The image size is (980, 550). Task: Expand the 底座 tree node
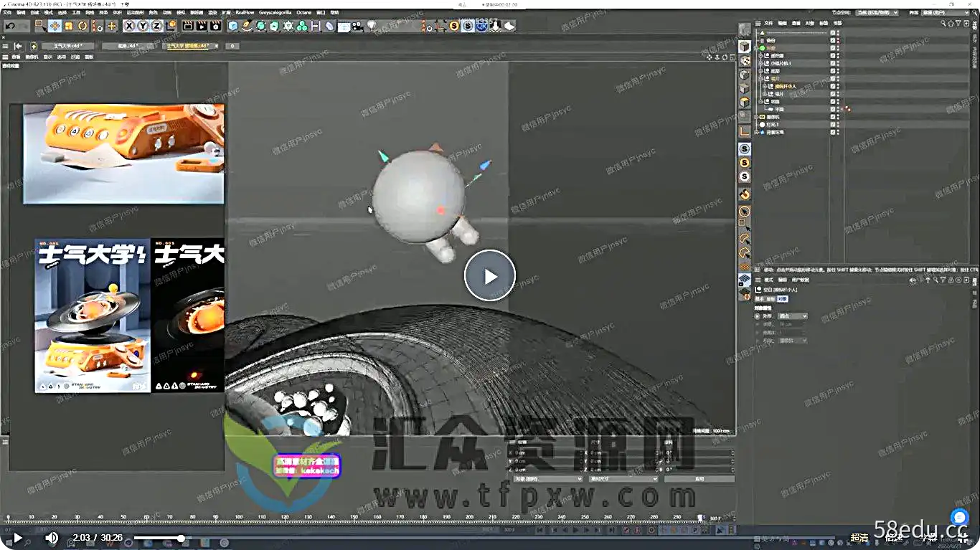(x=761, y=71)
